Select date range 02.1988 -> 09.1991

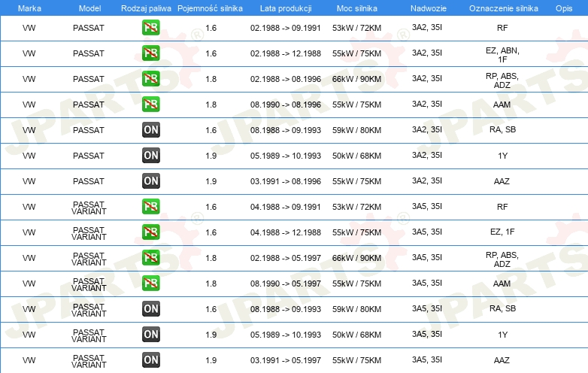point(286,28)
